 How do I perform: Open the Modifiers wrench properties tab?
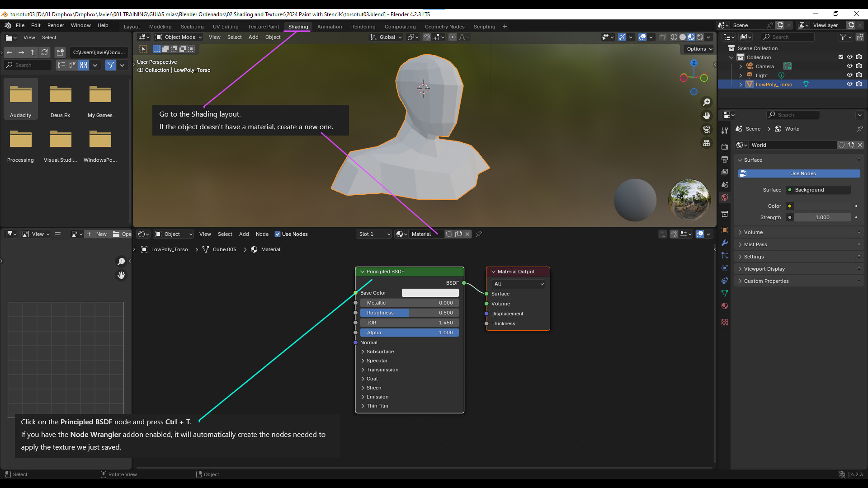725,243
